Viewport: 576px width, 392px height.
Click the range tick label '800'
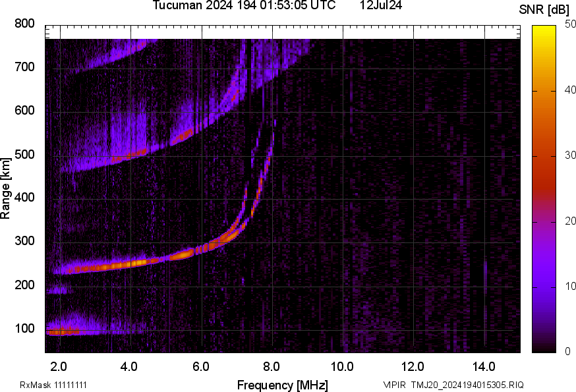pyautogui.click(x=24, y=24)
